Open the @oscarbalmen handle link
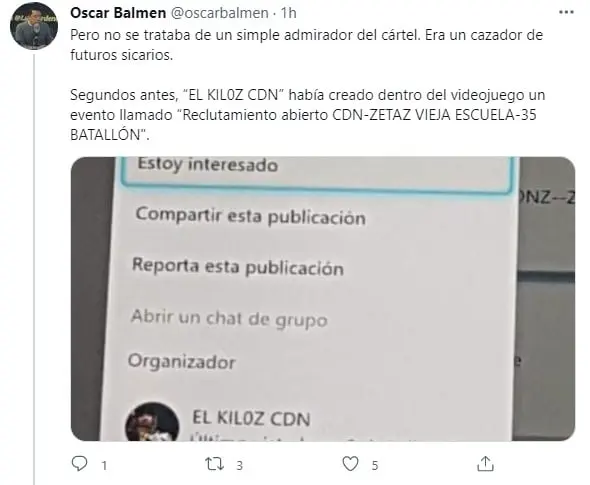This screenshot has width=590, height=485. 220,13
